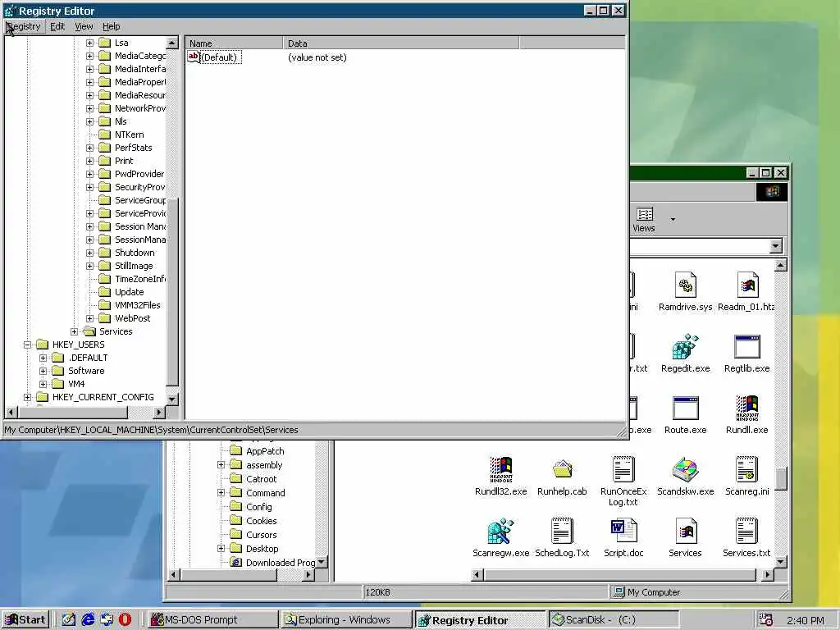Select the Catroot folder in Explorer tree
Image resolution: width=840 pixels, height=630 pixels.
262,479
